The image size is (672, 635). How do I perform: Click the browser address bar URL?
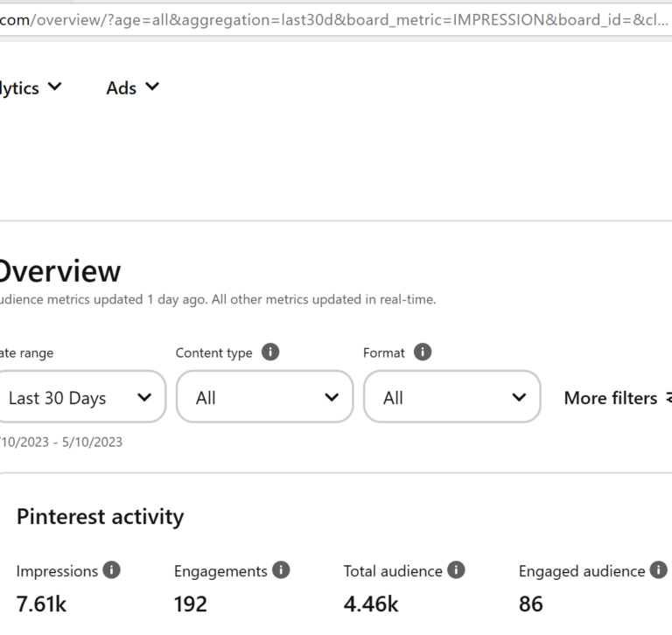coord(334,20)
